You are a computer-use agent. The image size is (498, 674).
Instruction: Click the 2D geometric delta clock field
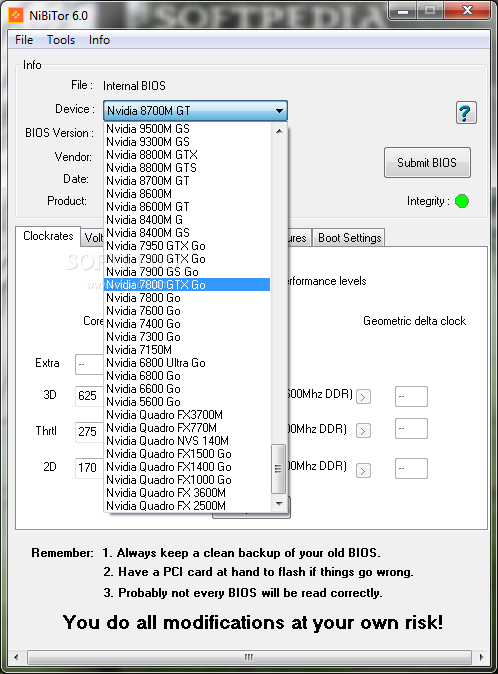click(411, 468)
